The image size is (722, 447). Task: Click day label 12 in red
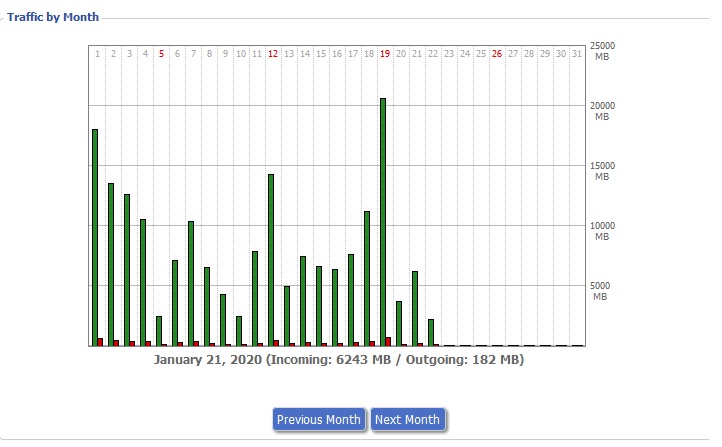coord(273,54)
